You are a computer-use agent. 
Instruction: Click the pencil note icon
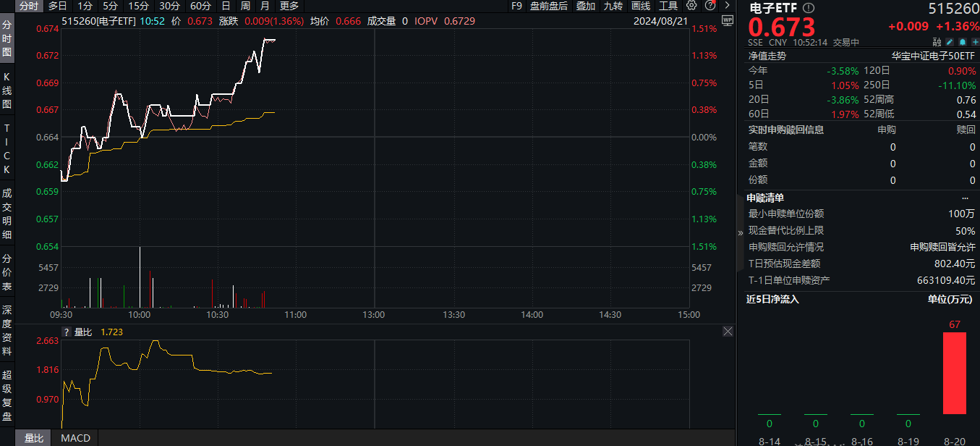950,42
